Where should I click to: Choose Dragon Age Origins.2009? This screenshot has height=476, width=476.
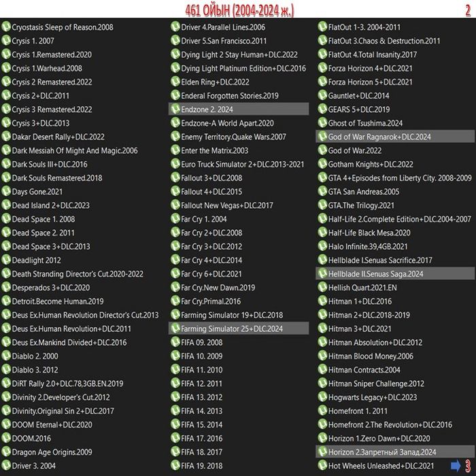click(x=52, y=452)
